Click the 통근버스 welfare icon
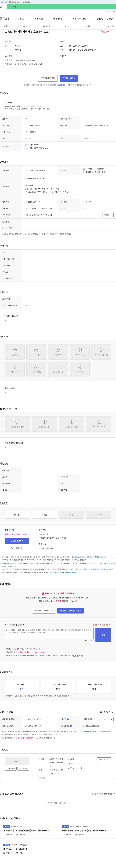 (15, 351)
